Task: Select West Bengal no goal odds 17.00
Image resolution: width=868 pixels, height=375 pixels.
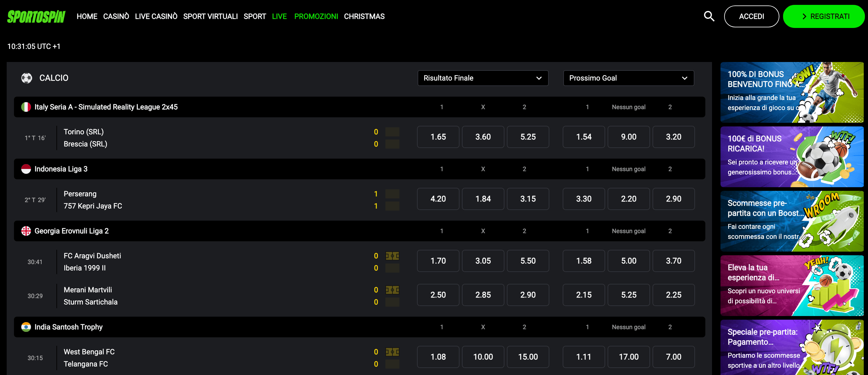Action: (629, 357)
